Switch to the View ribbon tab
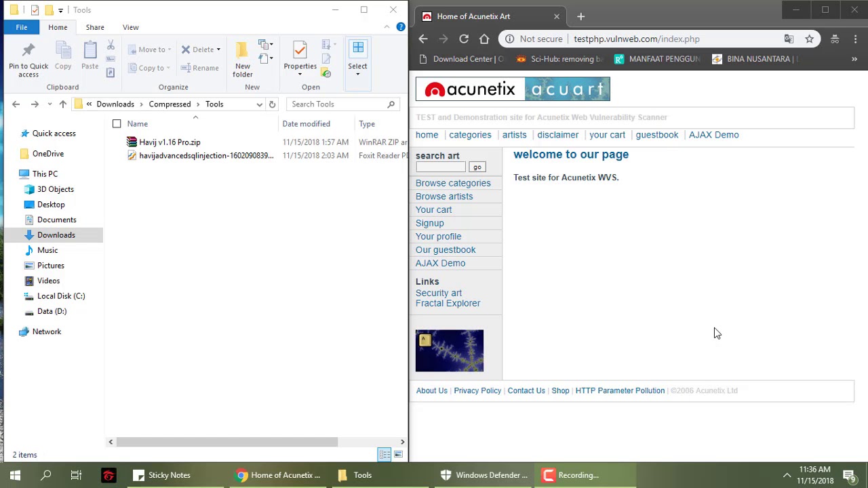This screenshot has width=868, height=488. [131, 27]
